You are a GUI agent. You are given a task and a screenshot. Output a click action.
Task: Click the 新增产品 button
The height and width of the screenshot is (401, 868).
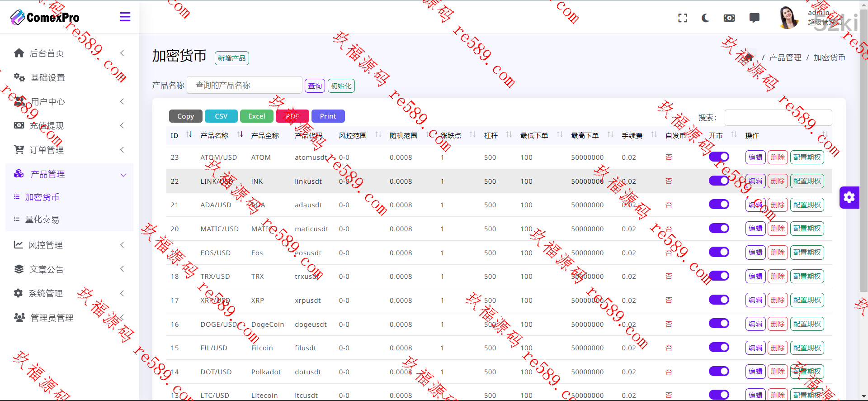tap(231, 58)
